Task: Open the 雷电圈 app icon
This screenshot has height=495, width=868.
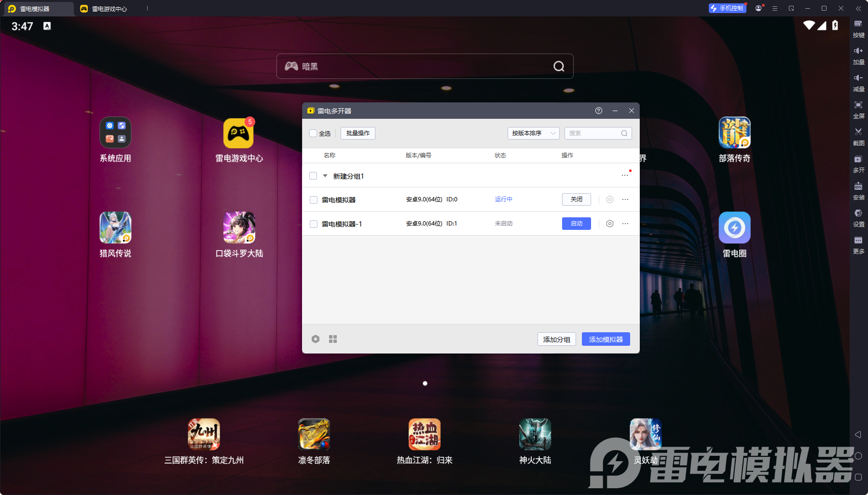Action: point(735,227)
